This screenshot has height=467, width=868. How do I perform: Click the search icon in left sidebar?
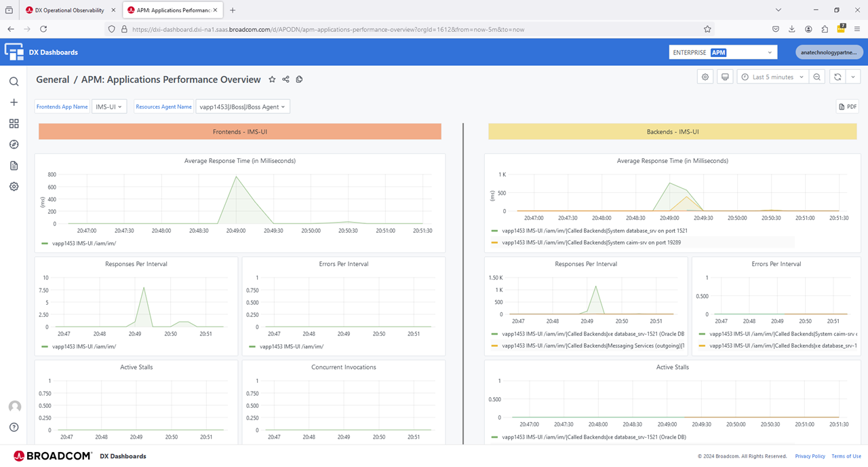coord(14,81)
